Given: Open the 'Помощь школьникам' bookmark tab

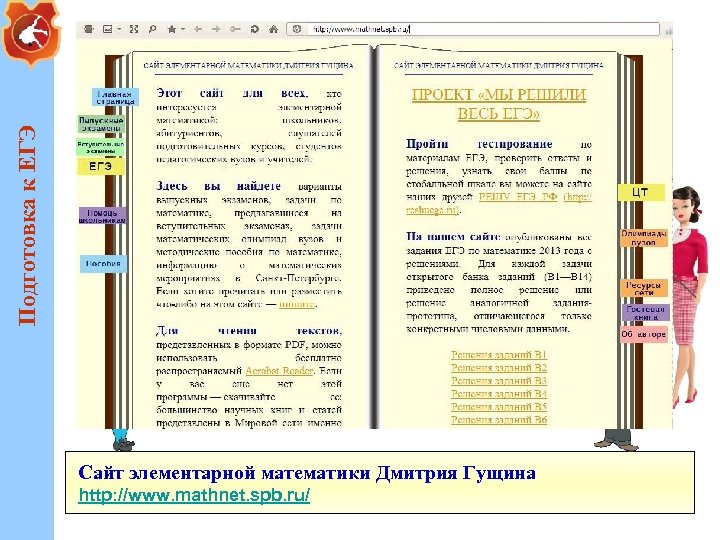Looking at the screenshot, I should (x=102, y=216).
